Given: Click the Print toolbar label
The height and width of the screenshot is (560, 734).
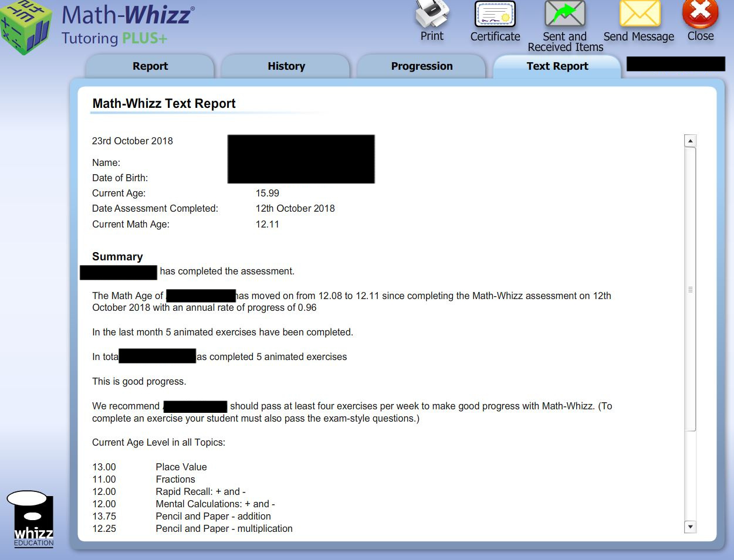Looking at the screenshot, I should click(x=431, y=36).
